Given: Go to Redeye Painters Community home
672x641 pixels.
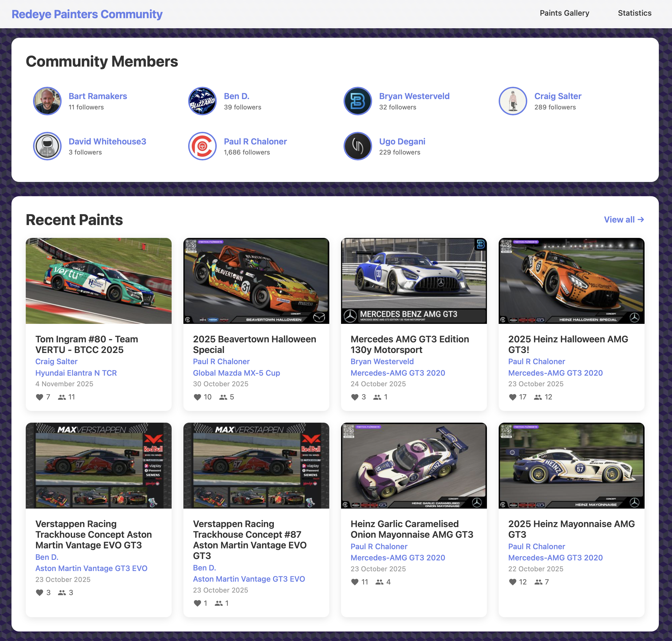Looking at the screenshot, I should pyautogui.click(x=87, y=14).
